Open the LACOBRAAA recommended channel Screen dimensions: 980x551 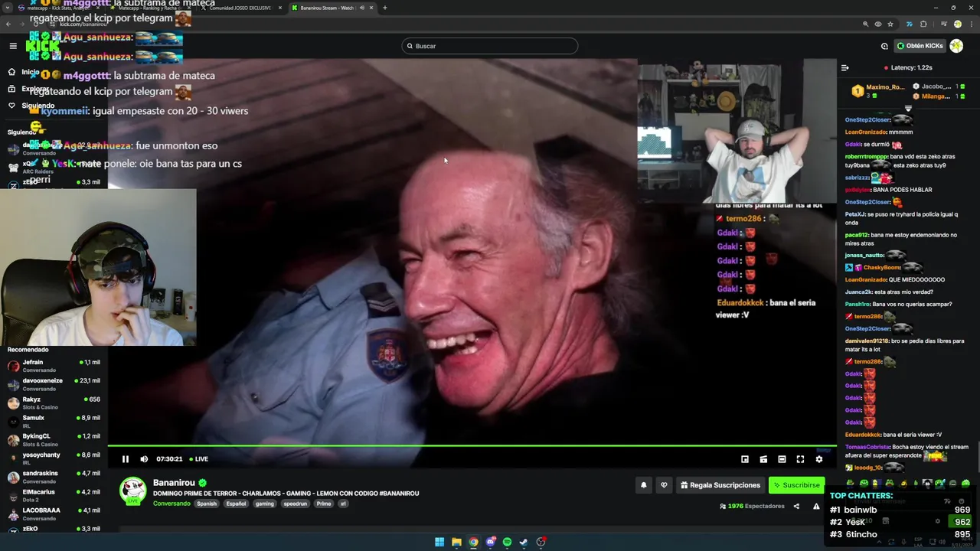[54, 514]
